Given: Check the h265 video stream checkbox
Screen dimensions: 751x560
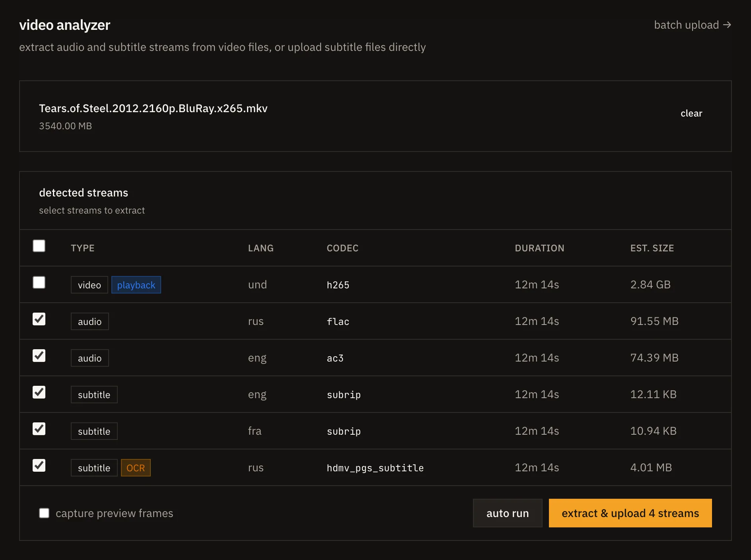Looking at the screenshot, I should tap(39, 283).
